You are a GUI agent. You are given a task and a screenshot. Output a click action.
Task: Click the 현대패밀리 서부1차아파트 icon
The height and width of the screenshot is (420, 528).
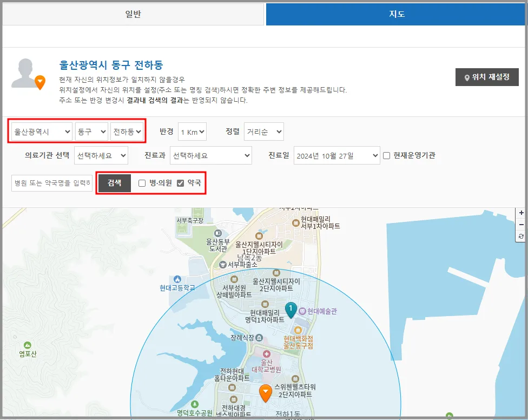click(x=296, y=222)
